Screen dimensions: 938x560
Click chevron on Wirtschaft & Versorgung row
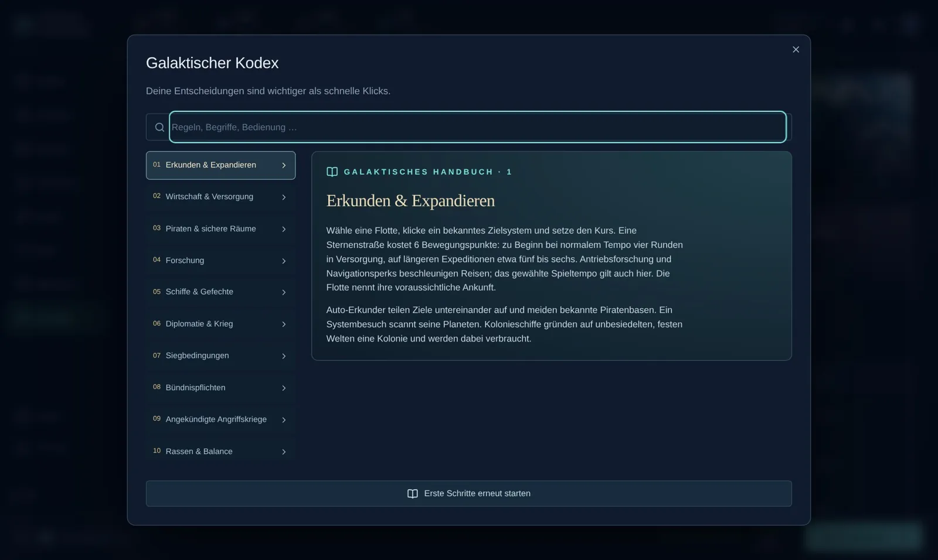tap(284, 197)
